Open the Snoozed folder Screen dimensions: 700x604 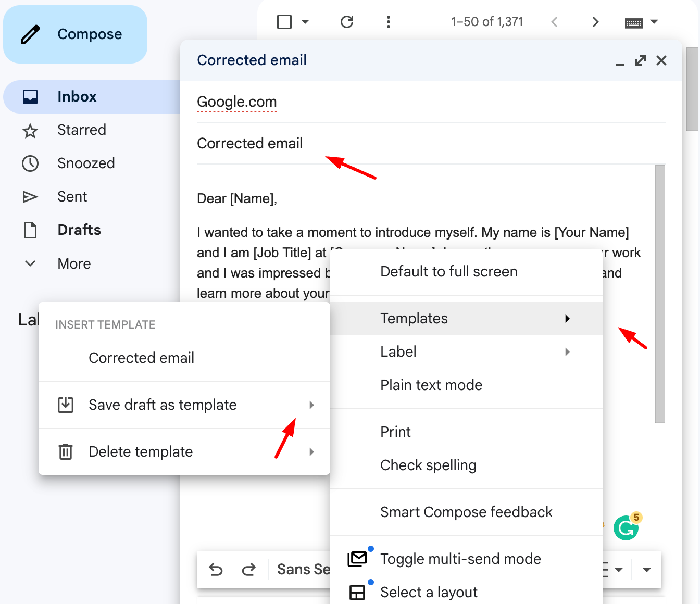pos(86,163)
